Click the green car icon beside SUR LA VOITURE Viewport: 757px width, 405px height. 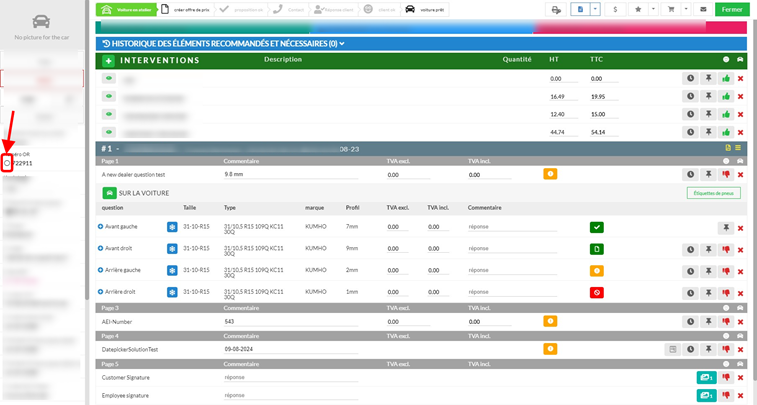point(110,193)
